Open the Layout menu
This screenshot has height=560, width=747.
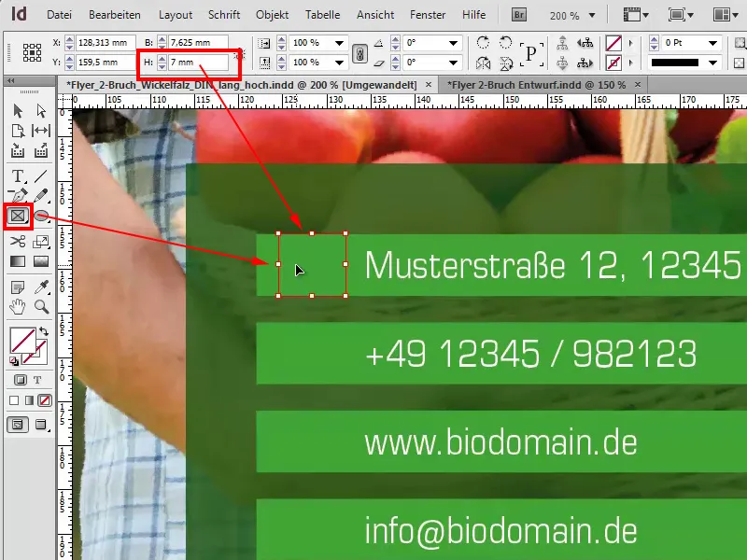tap(176, 15)
